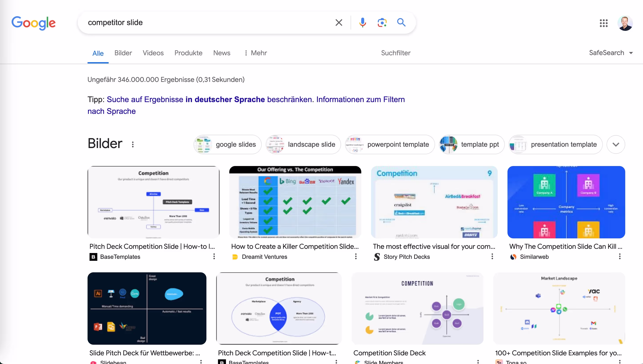643x364 pixels.
Task: Click the Dreamit Ventures source label
Action: coord(264,257)
